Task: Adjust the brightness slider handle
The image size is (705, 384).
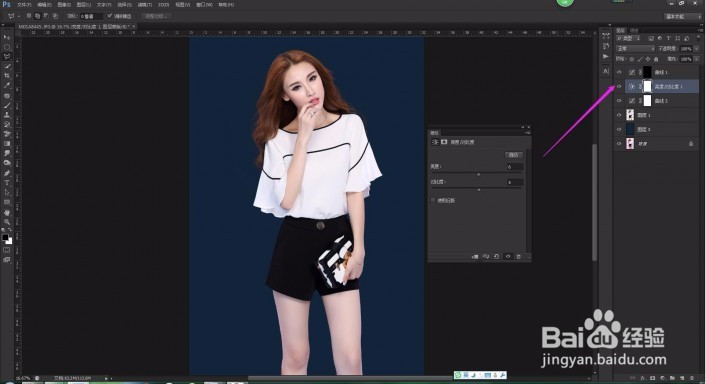Action: [x=478, y=174]
